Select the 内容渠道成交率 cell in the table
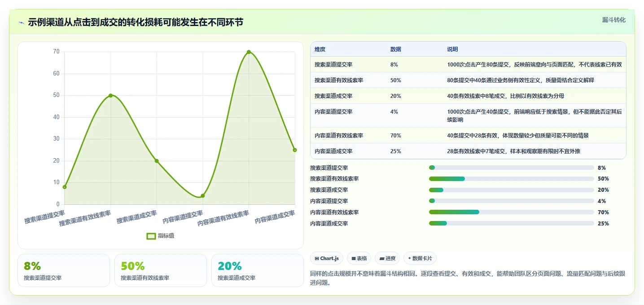 [333, 151]
